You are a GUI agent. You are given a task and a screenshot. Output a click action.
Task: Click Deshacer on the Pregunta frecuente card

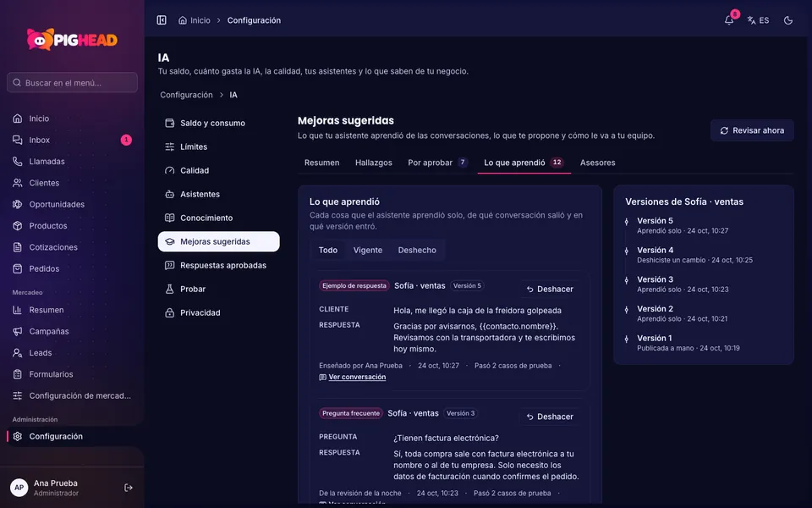[x=550, y=417]
